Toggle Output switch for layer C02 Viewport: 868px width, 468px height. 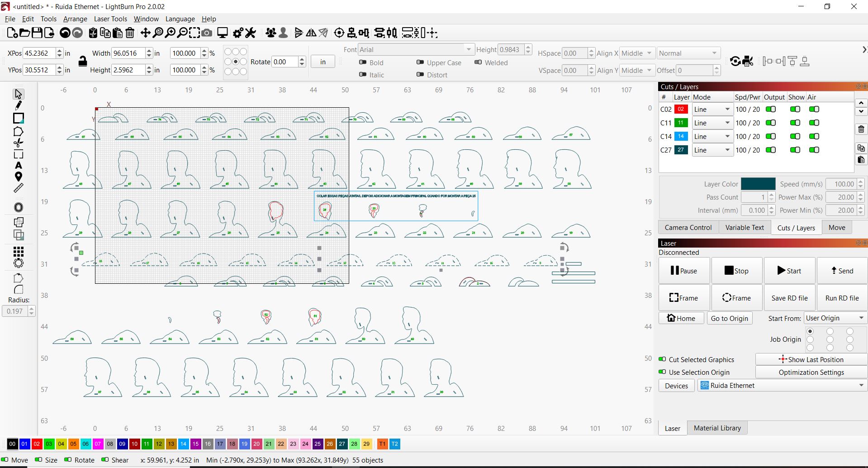(771, 110)
